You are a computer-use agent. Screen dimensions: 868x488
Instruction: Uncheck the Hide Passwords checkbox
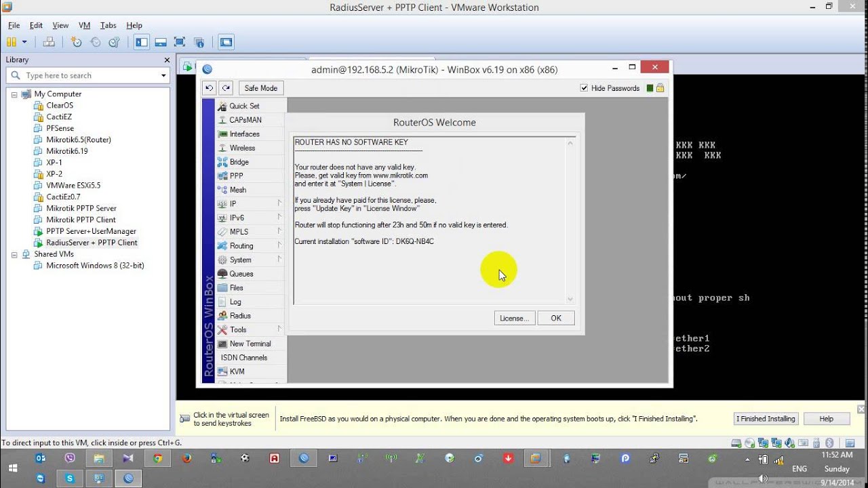[584, 88]
